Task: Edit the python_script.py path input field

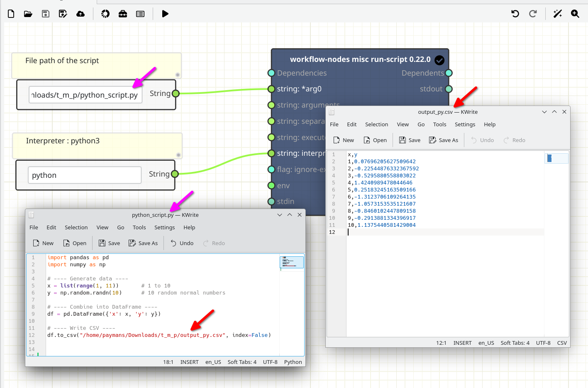Action: 85,95
